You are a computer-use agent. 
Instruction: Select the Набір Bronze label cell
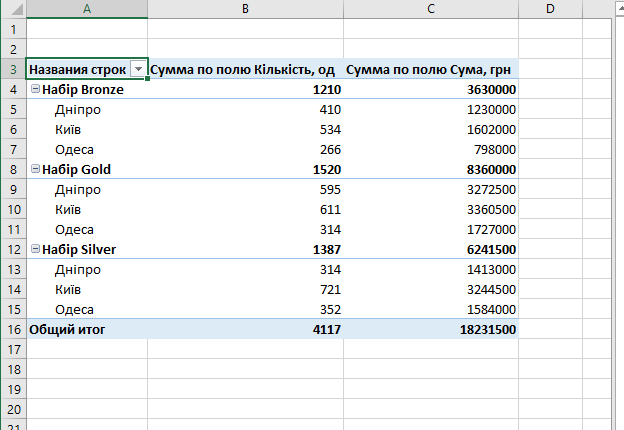[87, 89]
